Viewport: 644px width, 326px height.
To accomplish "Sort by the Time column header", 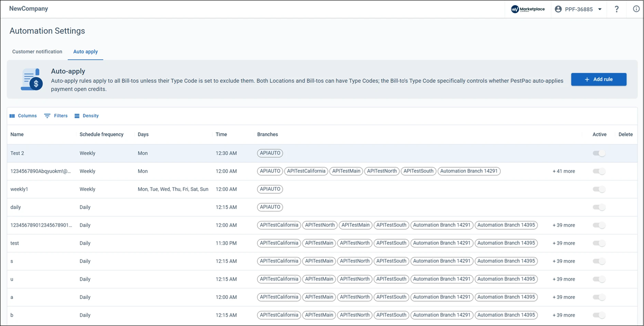I will click(x=221, y=134).
